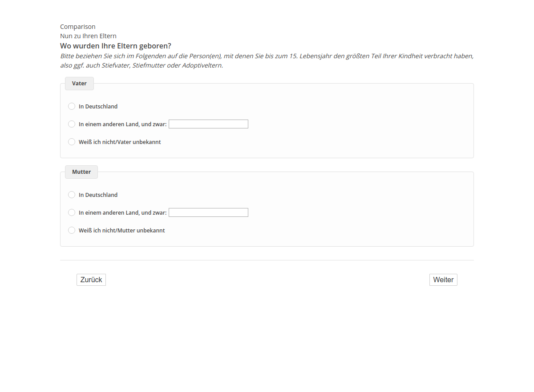This screenshot has height=392, width=534.
Task: Pick the "Weiß ich nicht/Vater unbekannt" radio button
Action: coord(72,142)
